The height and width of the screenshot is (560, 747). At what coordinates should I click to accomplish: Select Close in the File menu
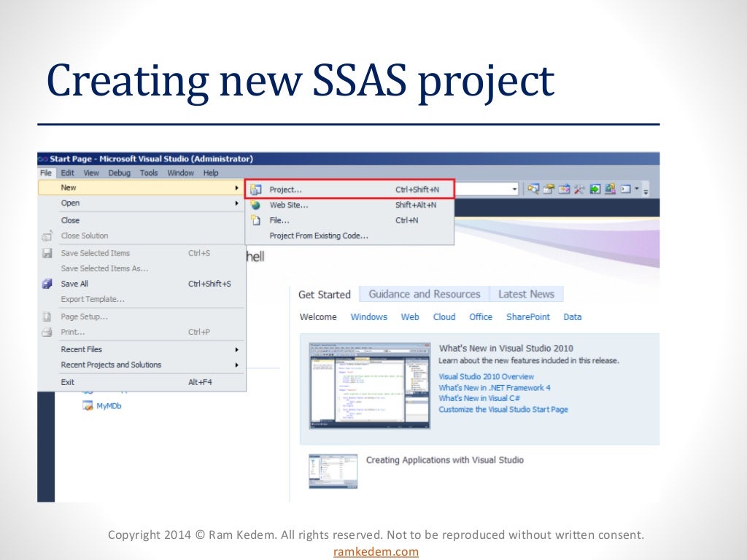pos(141,220)
